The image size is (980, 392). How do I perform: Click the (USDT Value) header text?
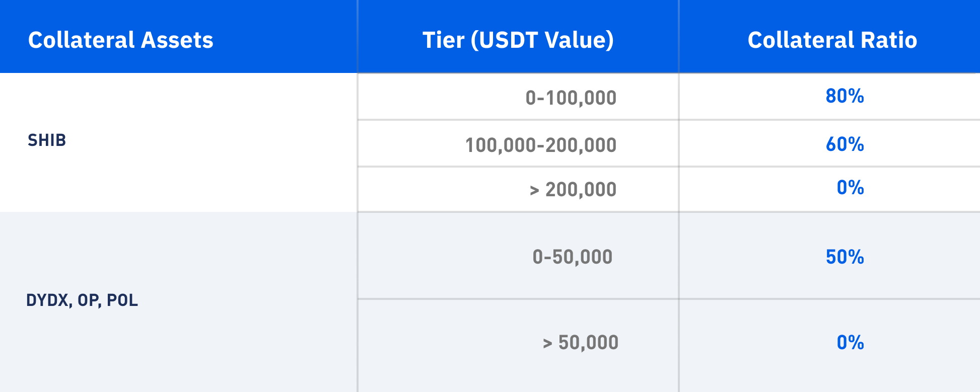(542, 40)
